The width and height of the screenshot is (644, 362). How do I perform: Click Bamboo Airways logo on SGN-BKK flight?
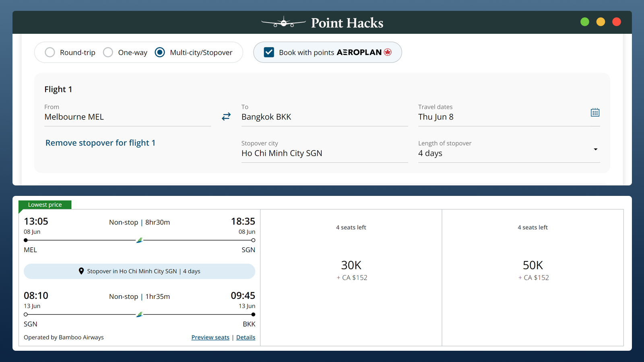139,315
